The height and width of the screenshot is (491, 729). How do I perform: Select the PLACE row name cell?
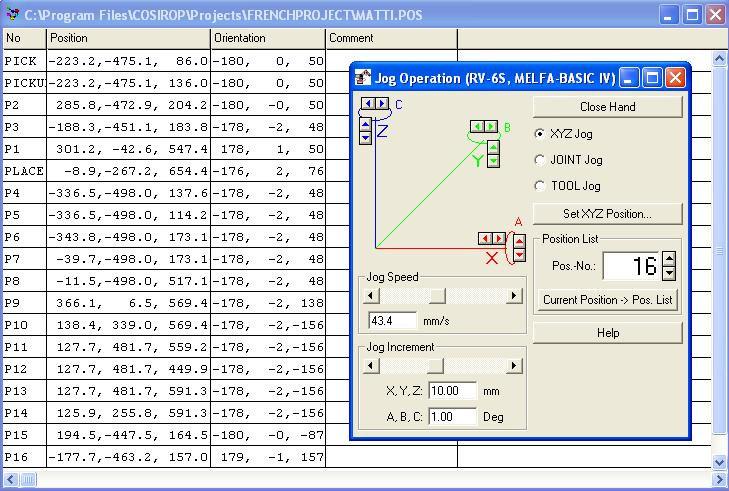click(x=25, y=171)
